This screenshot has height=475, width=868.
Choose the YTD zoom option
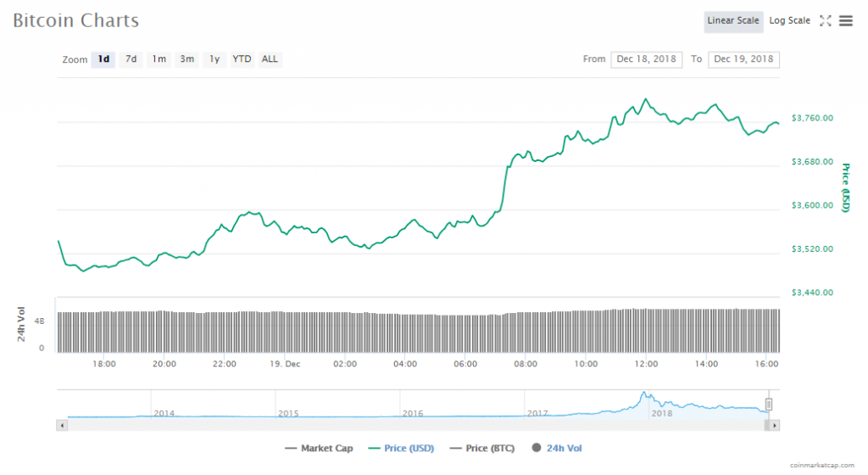[242, 59]
